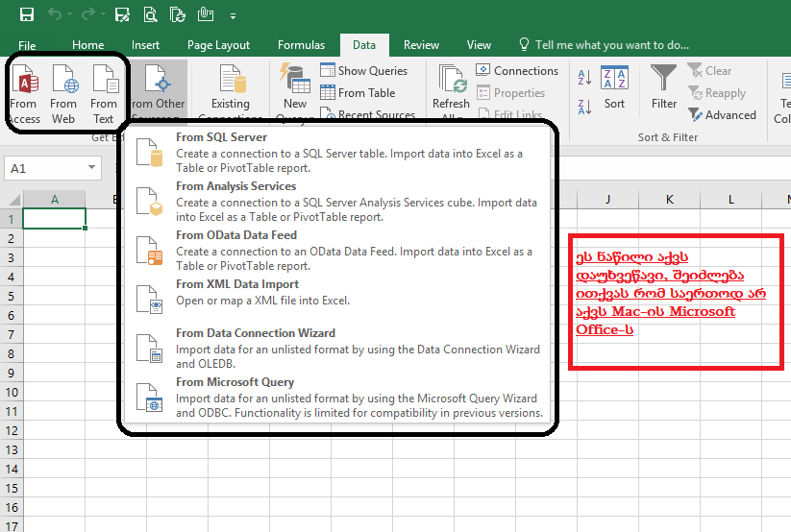791x532 pixels.
Task: Open the Page Layout tab
Action: pos(218,45)
